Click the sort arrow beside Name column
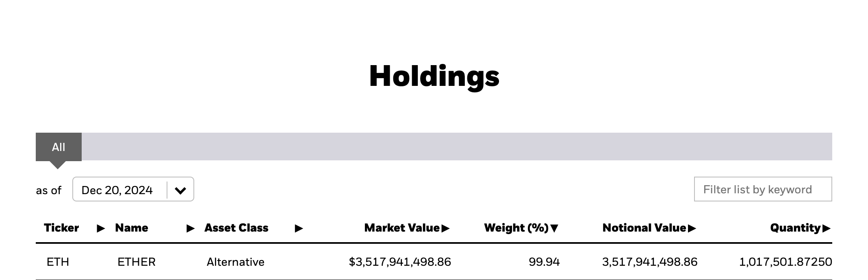The height and width of the screenshot is (280, 868). [x=189, y=228]
